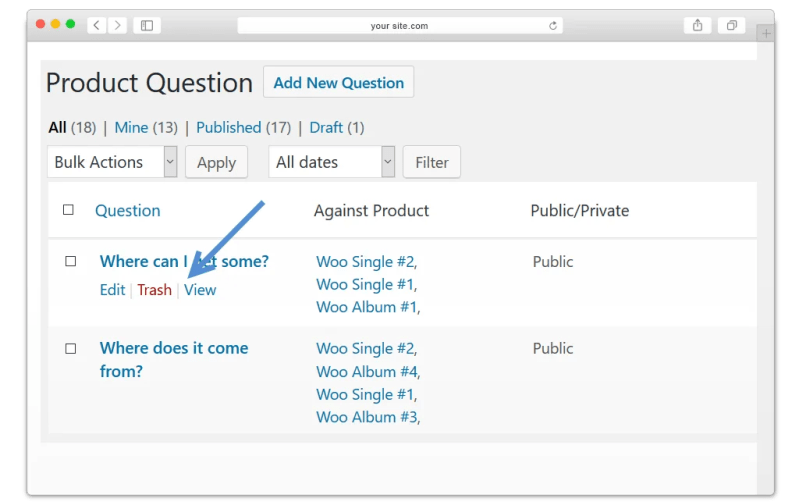This screenshot has height=502, width=799.
Task: Open the 'Where does it come from?' question
Action: point(174,360)
